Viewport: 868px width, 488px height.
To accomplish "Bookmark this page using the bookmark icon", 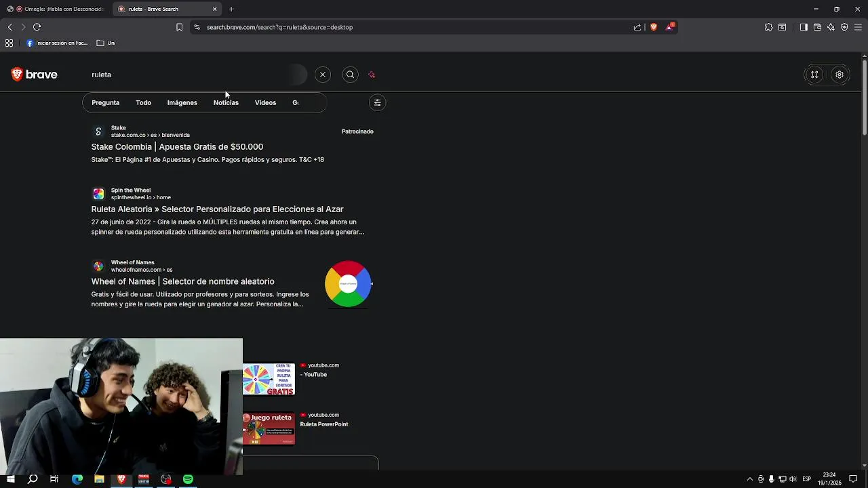I will (179, 27).
